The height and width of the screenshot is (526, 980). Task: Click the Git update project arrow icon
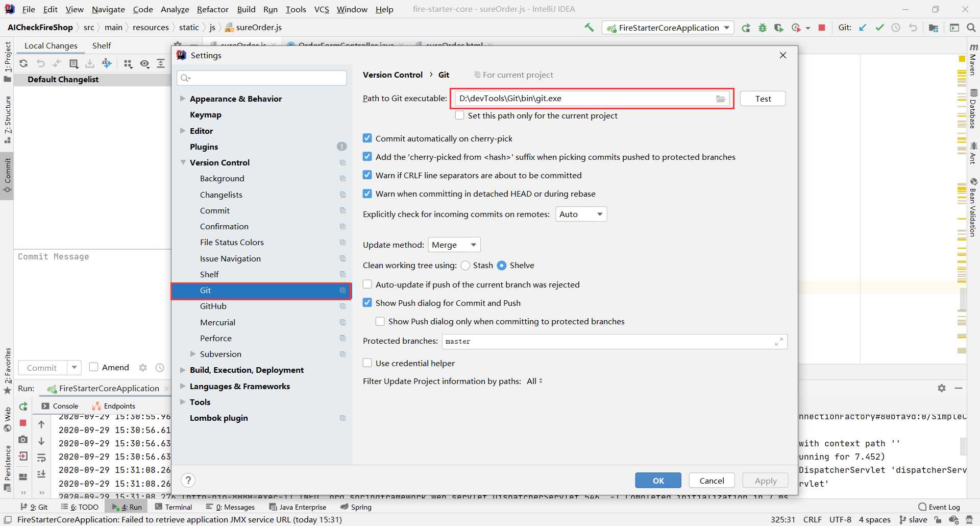pos(863,28)
